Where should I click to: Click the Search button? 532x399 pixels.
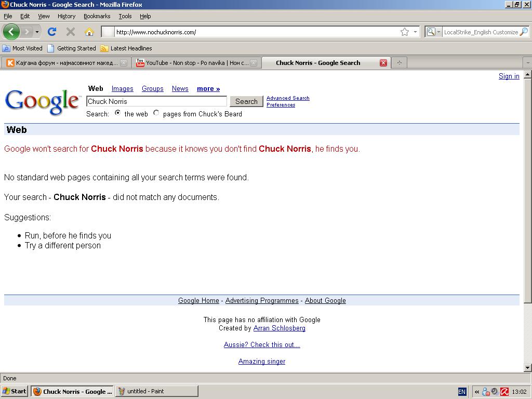(246, 101)
